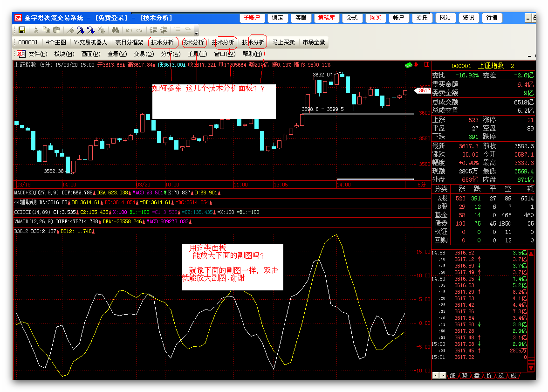
Task: Select the 表日分框架 panel button
Action: pos(130,42)
